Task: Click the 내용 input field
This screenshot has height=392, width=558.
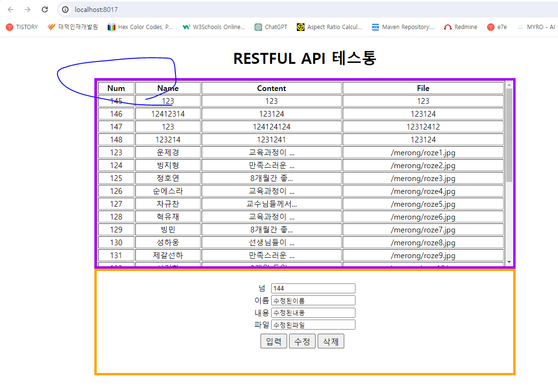Action: [313, 312]
